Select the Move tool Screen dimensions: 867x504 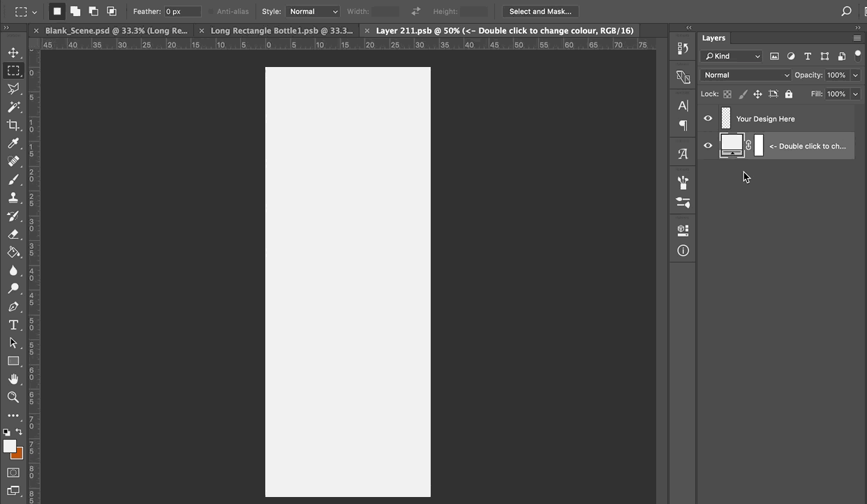[13, 52]
